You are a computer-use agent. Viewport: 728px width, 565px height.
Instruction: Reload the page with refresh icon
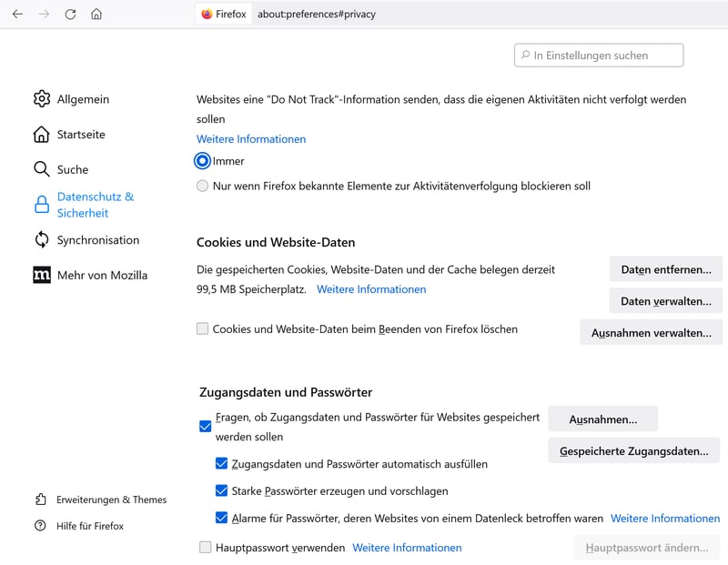(70, 15)
